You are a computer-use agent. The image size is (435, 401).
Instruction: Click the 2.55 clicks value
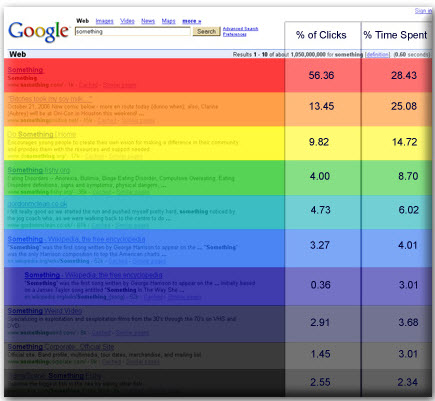(x=320, y=382)
